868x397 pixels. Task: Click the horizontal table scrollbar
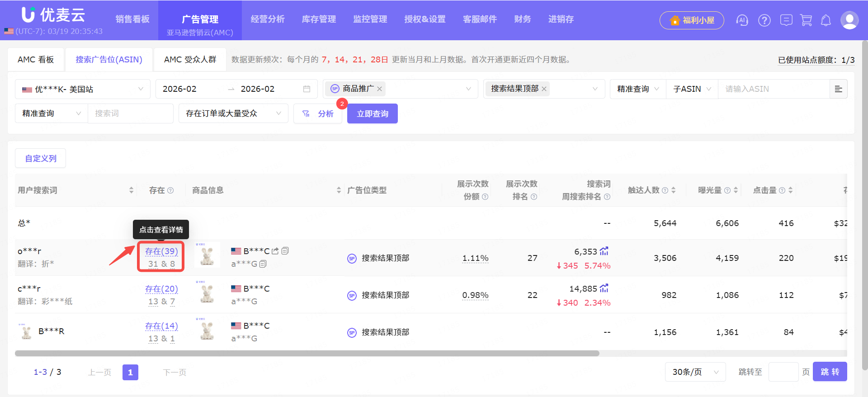(x=307, y=353)
